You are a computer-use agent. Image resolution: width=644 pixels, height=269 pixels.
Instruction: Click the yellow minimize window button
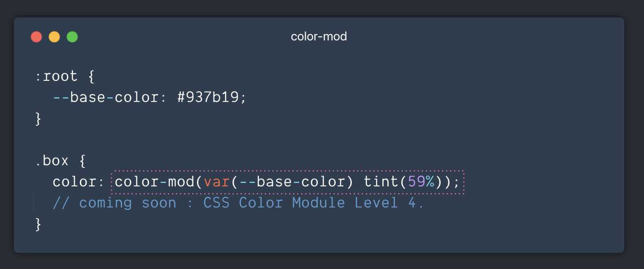(54, 37)
